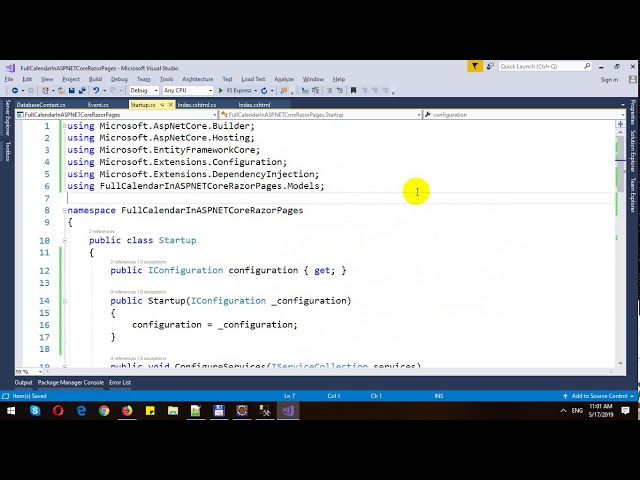The width and height of the screenshot is (640, 480).
Task: Click the INS insert mode indicator
Action: 439,396
